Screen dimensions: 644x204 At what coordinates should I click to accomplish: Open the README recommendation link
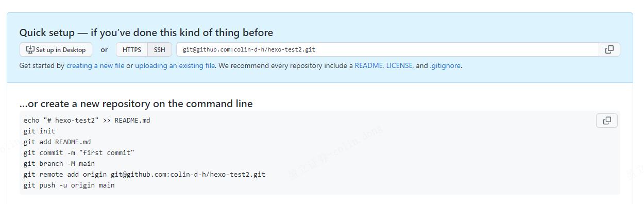tap(369, 66)
